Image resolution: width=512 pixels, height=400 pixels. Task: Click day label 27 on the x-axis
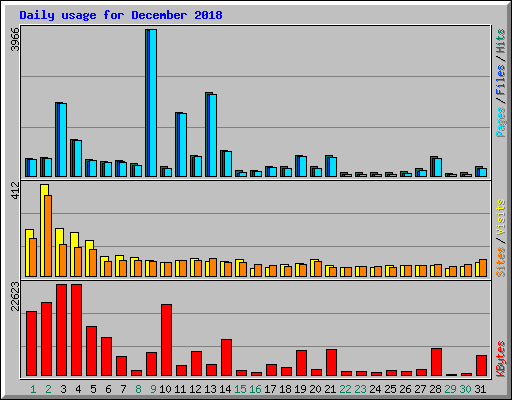pos(420,389)
